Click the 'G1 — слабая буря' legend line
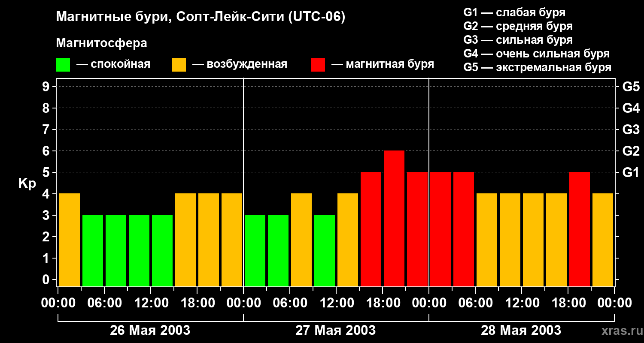The height and width of the screenshot is (343, 644). (514, 12)
